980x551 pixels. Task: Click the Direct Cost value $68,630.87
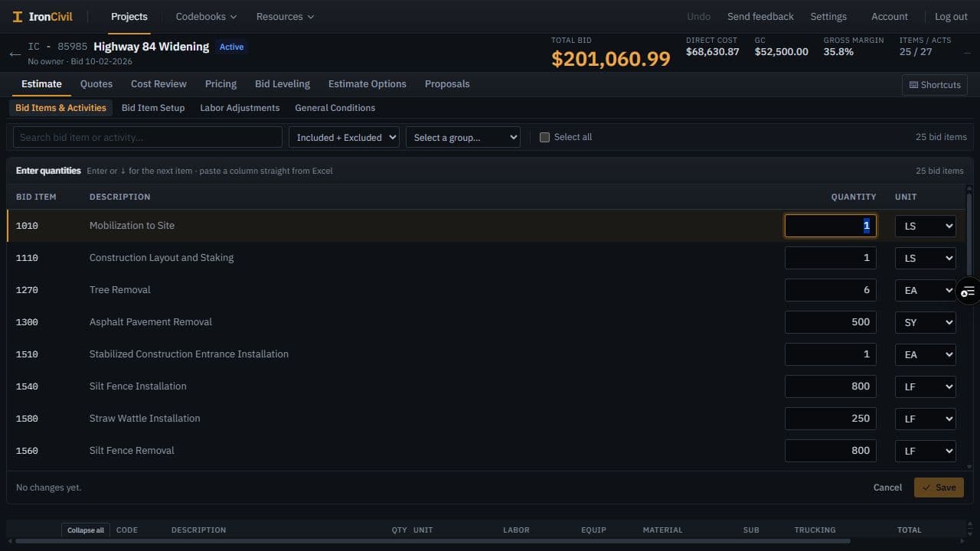tap(713, 52)
